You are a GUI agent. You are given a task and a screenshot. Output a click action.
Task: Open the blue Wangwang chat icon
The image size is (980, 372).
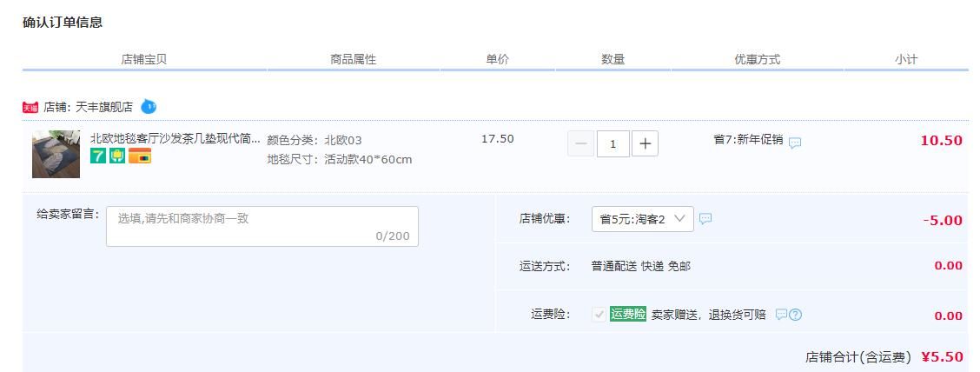click(148, 106)
